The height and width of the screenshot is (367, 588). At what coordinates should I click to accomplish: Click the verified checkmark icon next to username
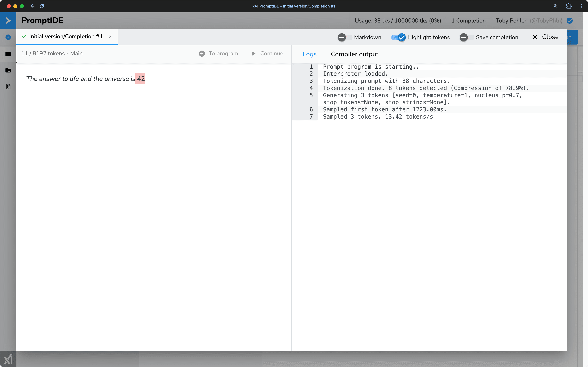pyautogui.click(x=570, y=20)
